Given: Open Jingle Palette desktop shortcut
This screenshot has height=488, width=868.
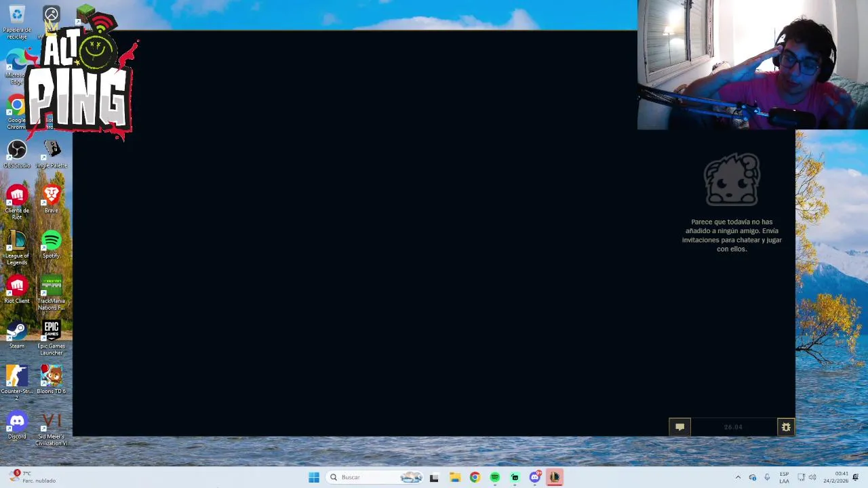Looking at the screenshot, I should [x=52, y=155].
